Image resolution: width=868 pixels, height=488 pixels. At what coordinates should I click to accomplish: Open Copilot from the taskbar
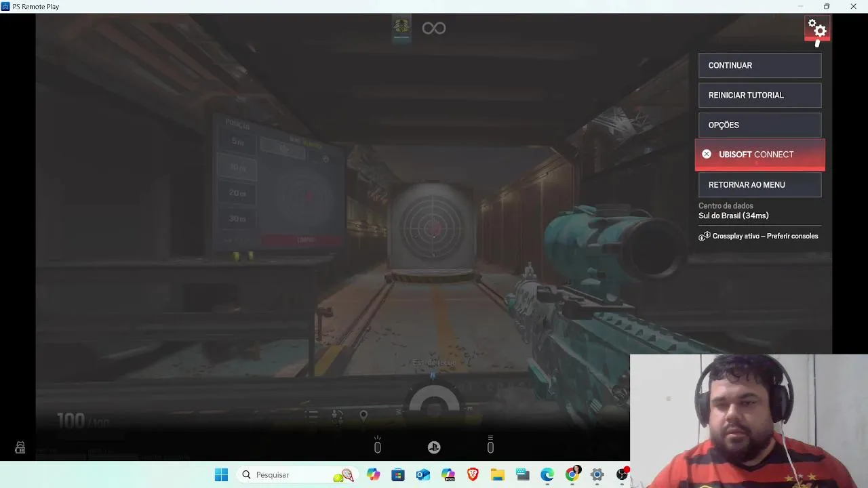pyautogui.click(x=374, y=475)
